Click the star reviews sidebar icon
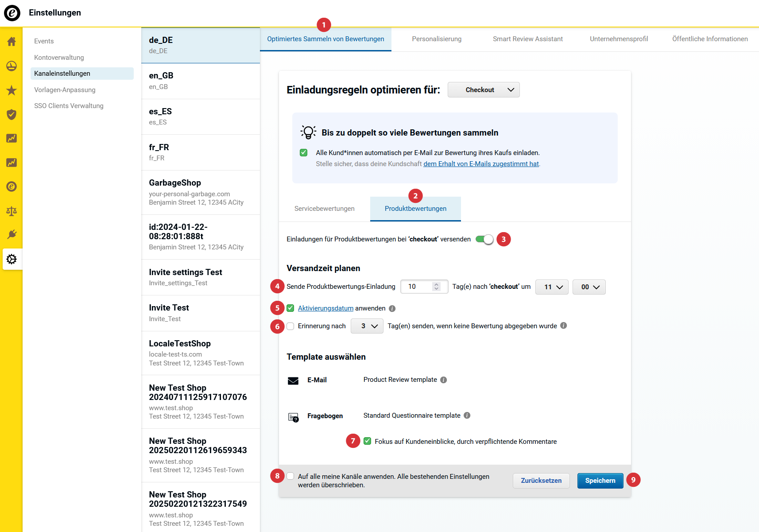 coord(12,90)
